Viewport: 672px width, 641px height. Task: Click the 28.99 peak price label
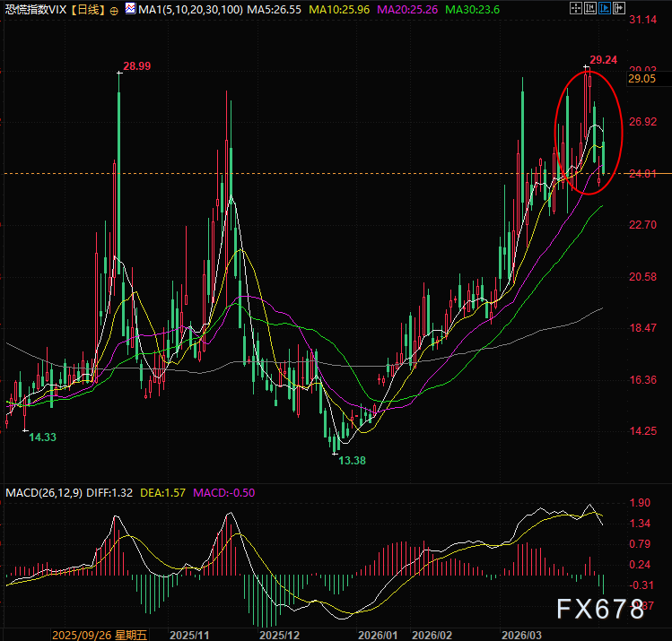coord(136,67)
